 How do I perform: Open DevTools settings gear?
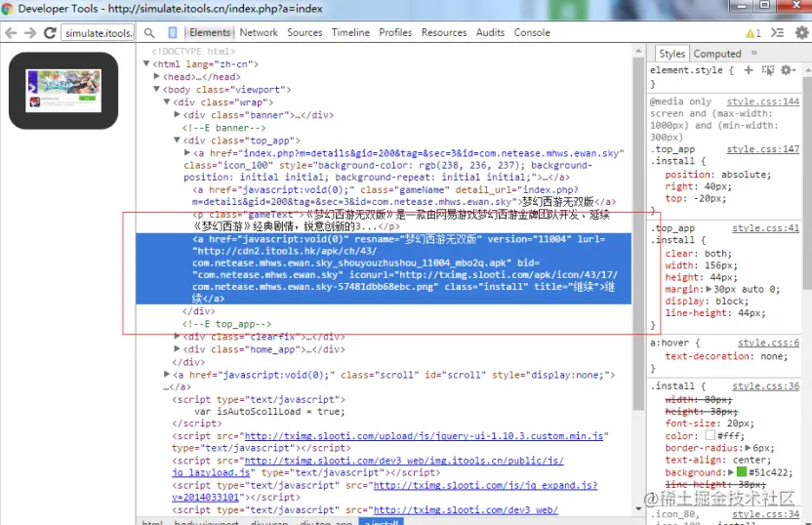point(801,32)
